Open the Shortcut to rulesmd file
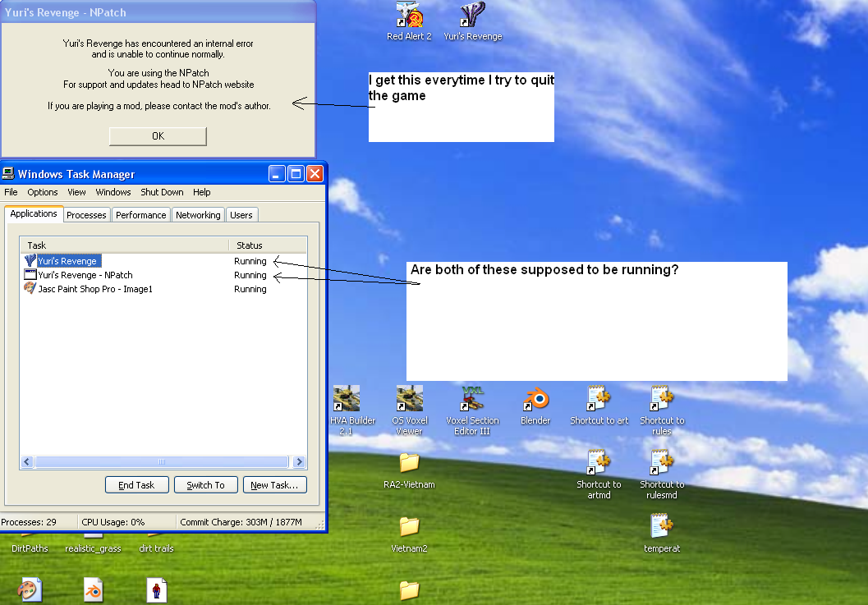 [x=662, y=474]
